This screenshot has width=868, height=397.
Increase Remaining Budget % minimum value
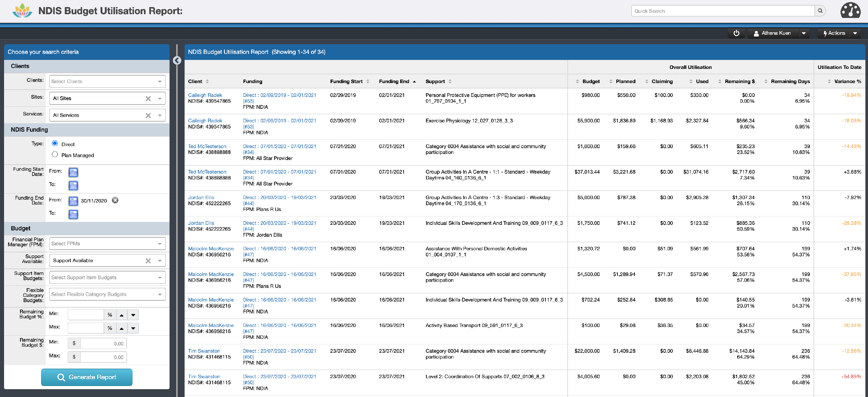122,315
